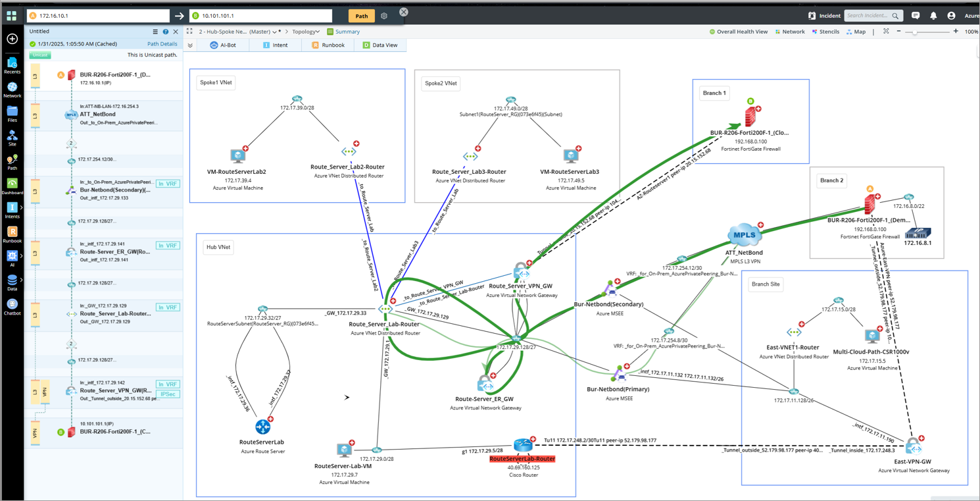980x501 pixels.
Task: Open the notifications bell
Action: 933,16
